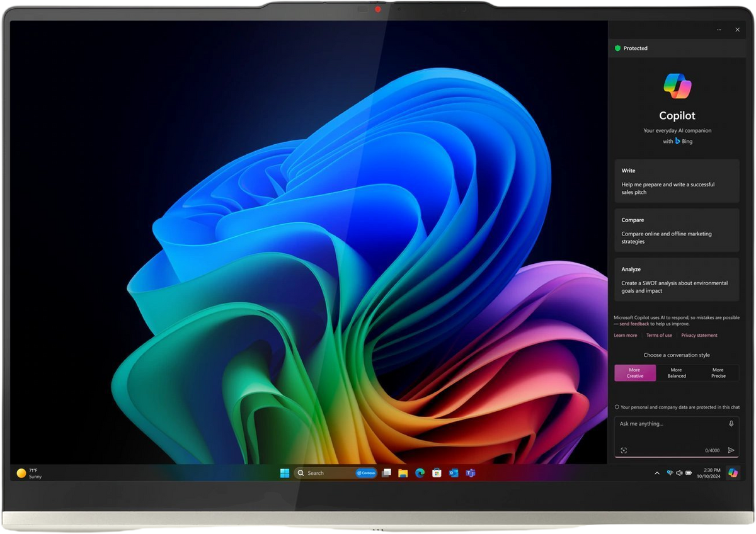Click the screenshot capture icon in Copilot input
Image resolution: width=756 pixels, height=534 pixels.
point(624,450)
